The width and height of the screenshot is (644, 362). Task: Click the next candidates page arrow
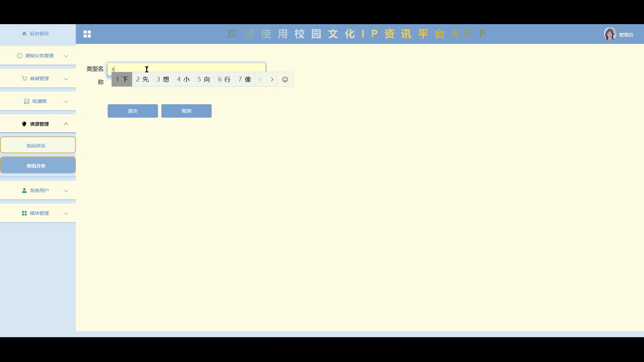click(x=272, y=79)
